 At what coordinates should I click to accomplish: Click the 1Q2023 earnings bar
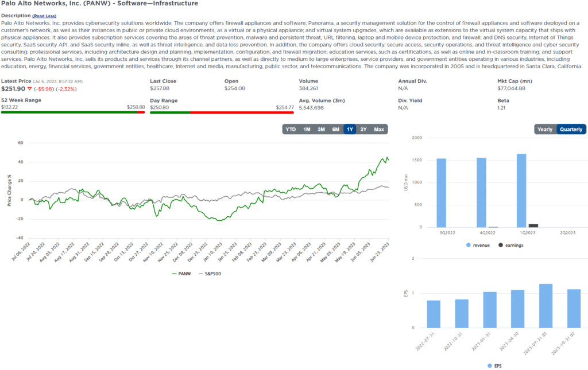533,225
